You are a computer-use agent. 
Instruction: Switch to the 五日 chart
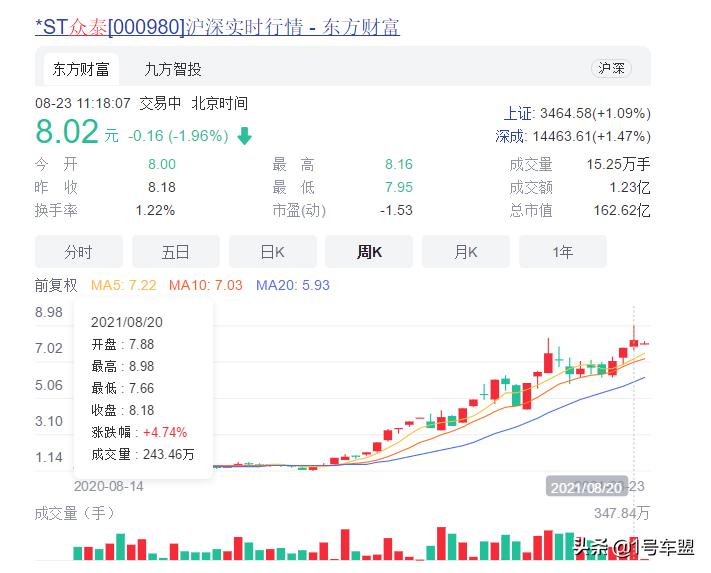click(175, 252)
